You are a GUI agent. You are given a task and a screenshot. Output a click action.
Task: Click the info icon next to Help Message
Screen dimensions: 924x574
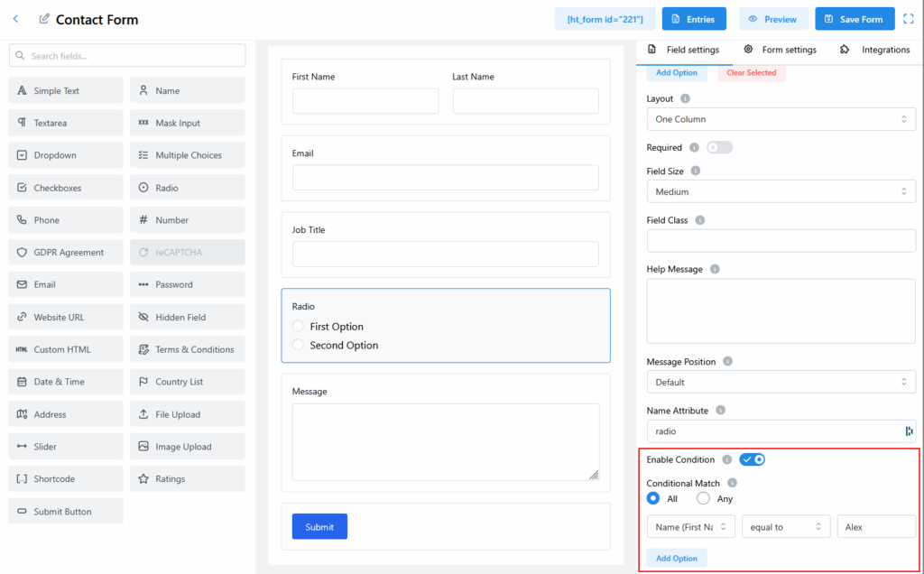click(x=715, y=269)
